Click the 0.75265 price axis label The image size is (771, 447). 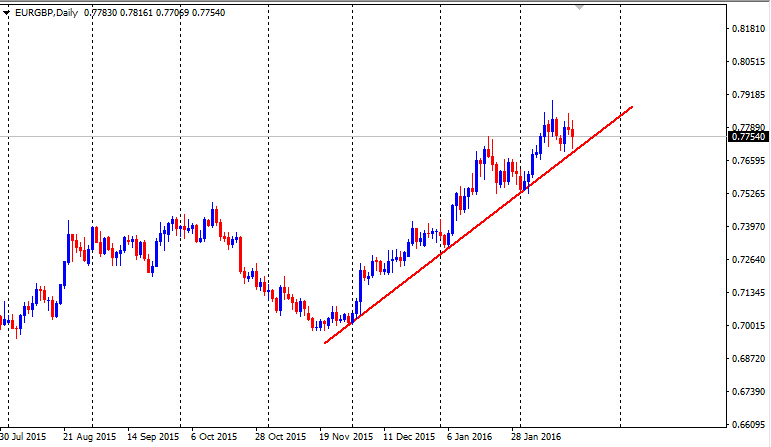(749, 194)
